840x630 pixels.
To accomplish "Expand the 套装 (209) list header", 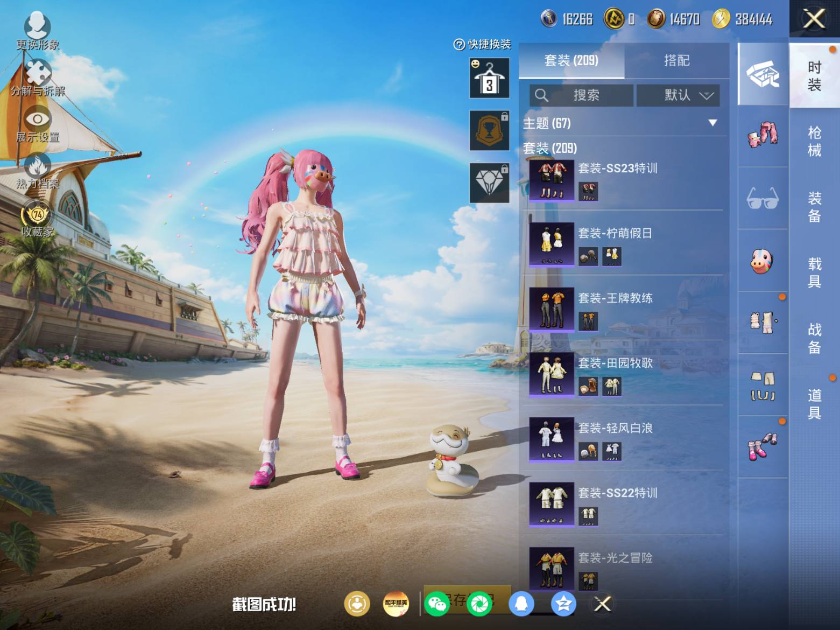I will (550, 148).
